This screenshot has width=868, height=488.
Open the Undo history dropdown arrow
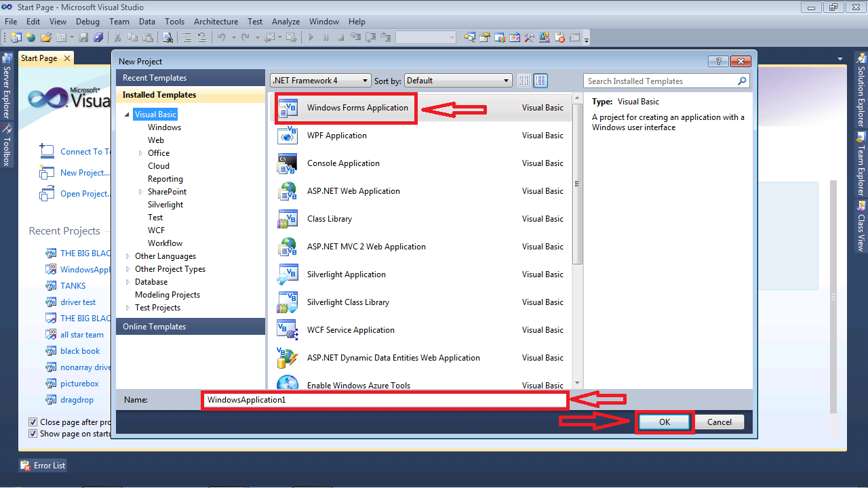[233, 37]
